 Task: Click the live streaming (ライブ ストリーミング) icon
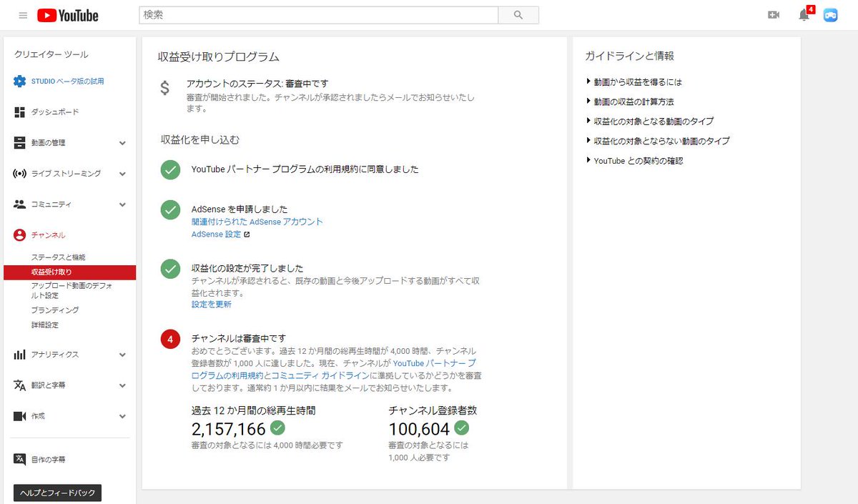[20, 174]
